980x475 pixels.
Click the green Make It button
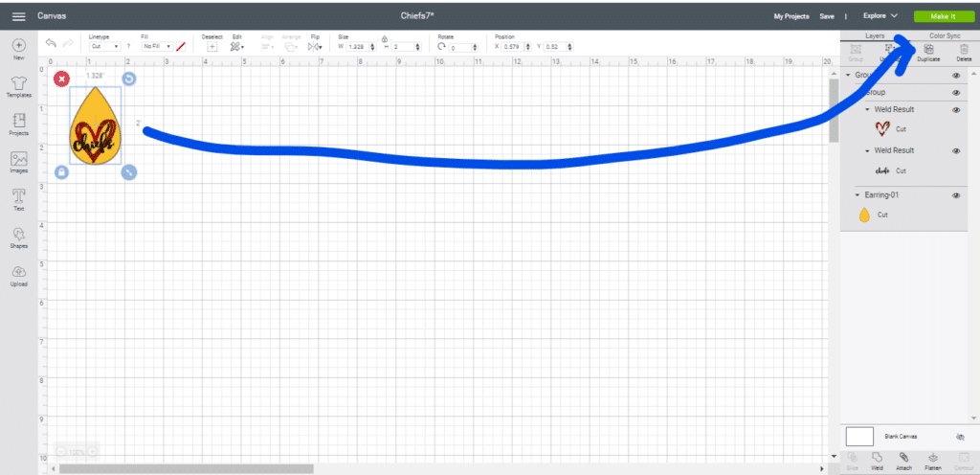tap(941, 16)
